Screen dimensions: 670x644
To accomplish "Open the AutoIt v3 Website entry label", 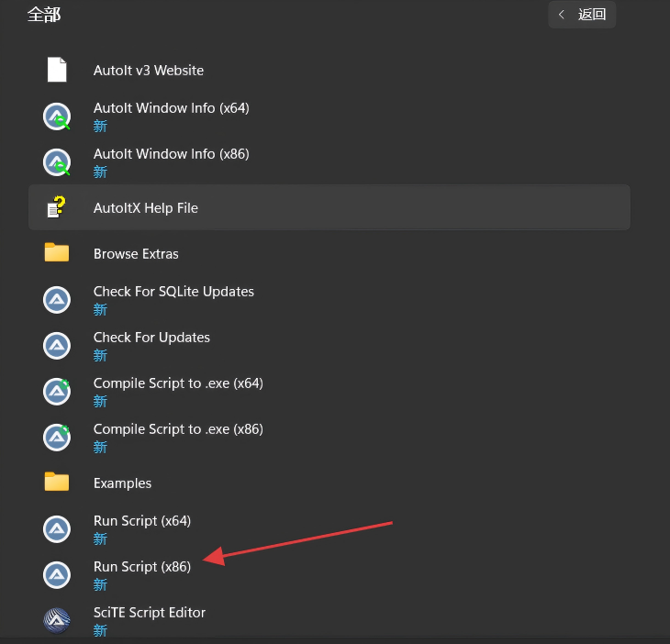I will (x=149, y=70).
